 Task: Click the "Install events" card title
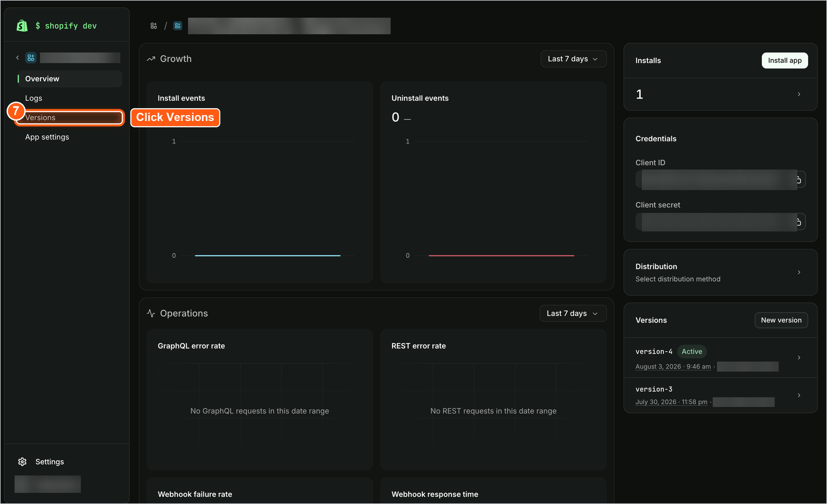pos(181,98)
